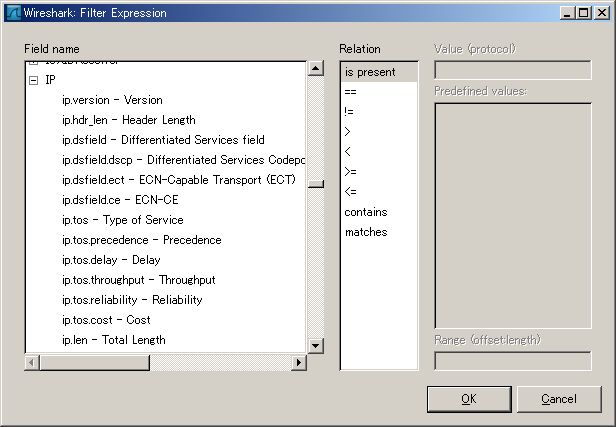Select ip.dsfield - Differentiated Services field
The height and width of the screenshot is (427, 616).
[x=163, y=140]
